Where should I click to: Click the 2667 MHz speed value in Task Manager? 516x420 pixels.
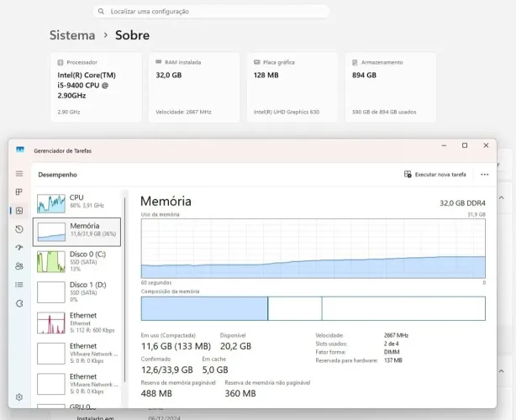[396, 335]
